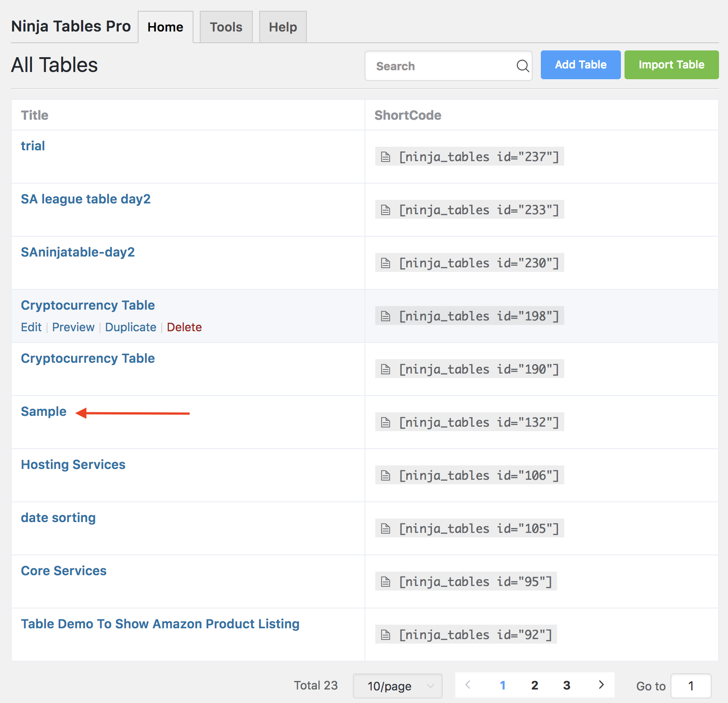
Task: Copy shortcode id 92 for Amazon Product Listing
Action: (385, 634)
